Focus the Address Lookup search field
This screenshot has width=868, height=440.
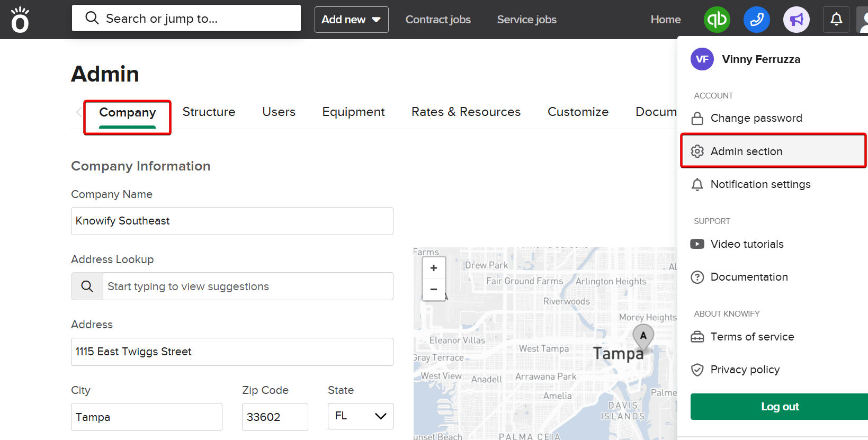247,286
